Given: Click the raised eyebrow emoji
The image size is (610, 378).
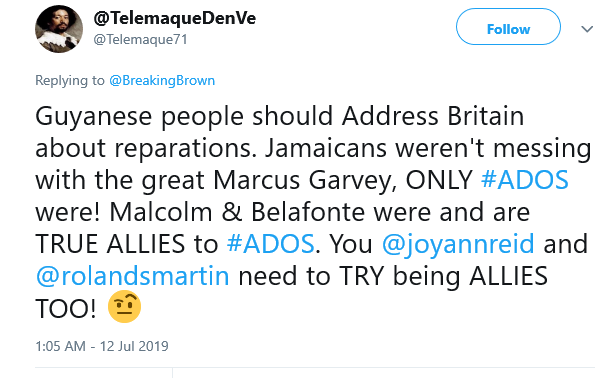Looking at the screenshot, I should point(124,306).
